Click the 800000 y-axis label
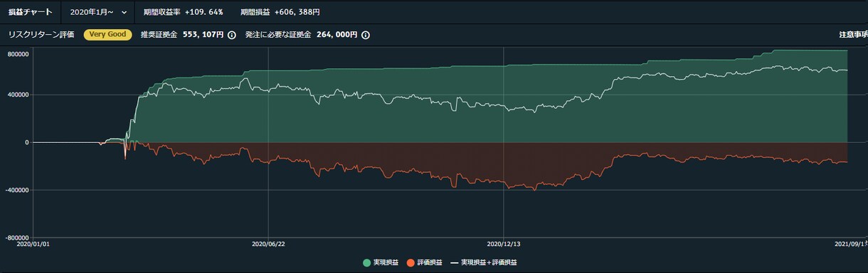Screen dimensions: 868x273 point(18,54)
